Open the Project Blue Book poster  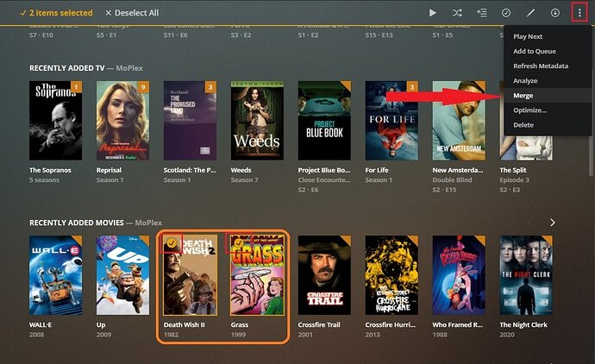click(x=324, y=120)
